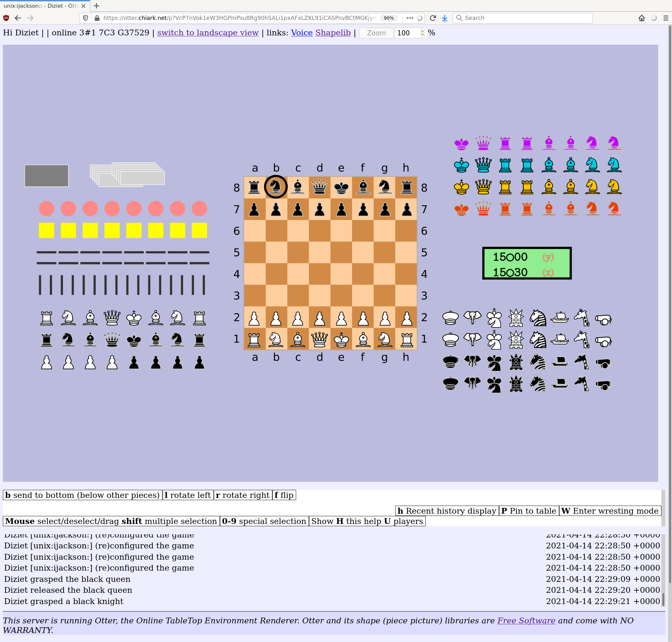Select the black king on e8
This screenshot has width=672, height=642.
tap(341, 187)
